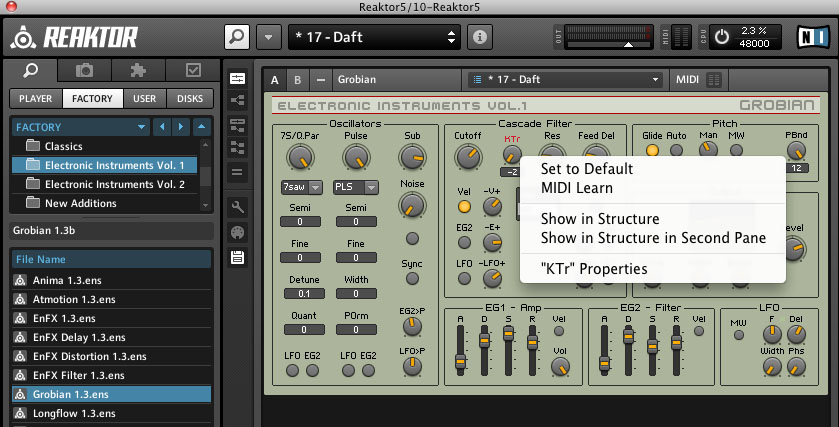
Task: Open the snapshots camera tab
Action: [84, 70]
